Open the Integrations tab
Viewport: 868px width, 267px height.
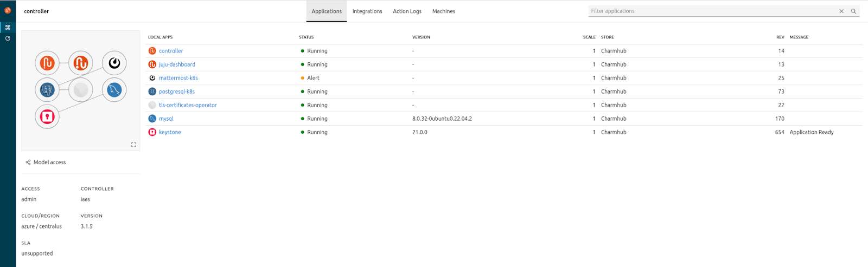click(x=367, y=11)
